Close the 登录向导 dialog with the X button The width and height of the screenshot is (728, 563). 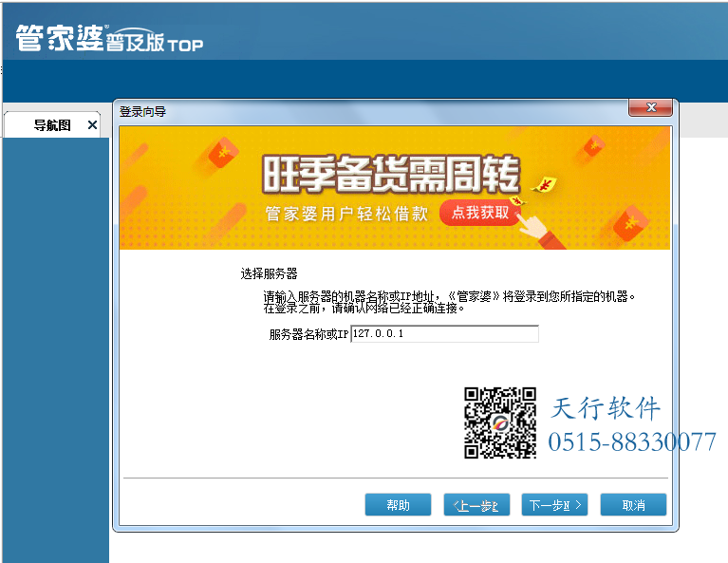click(x=650, y=108)
